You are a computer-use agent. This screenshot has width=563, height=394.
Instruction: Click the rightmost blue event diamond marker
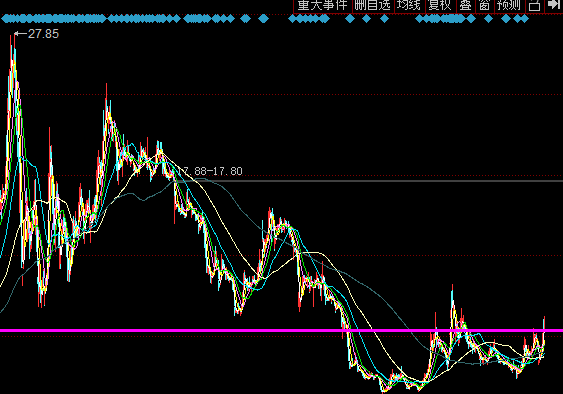pos(525,19)
